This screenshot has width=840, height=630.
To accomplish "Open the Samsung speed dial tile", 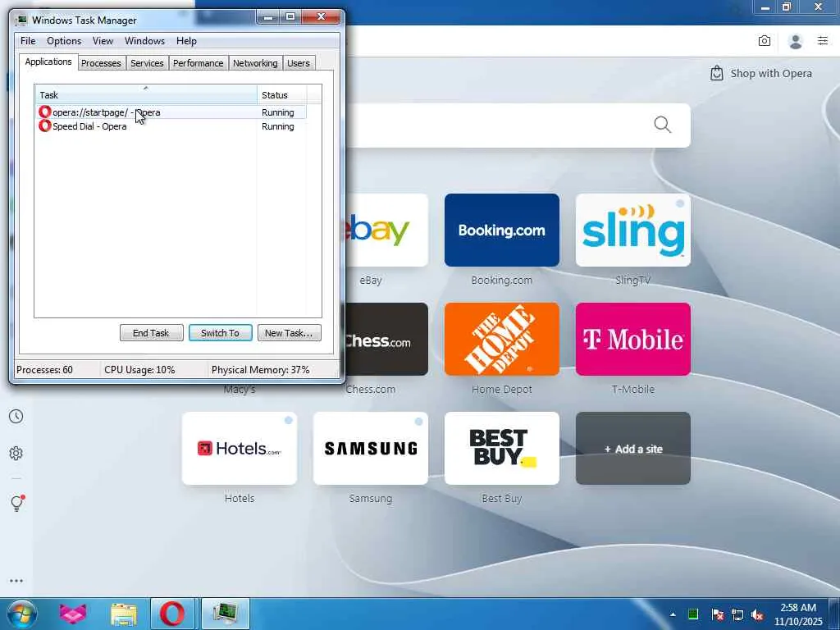I will click(371, 449).
